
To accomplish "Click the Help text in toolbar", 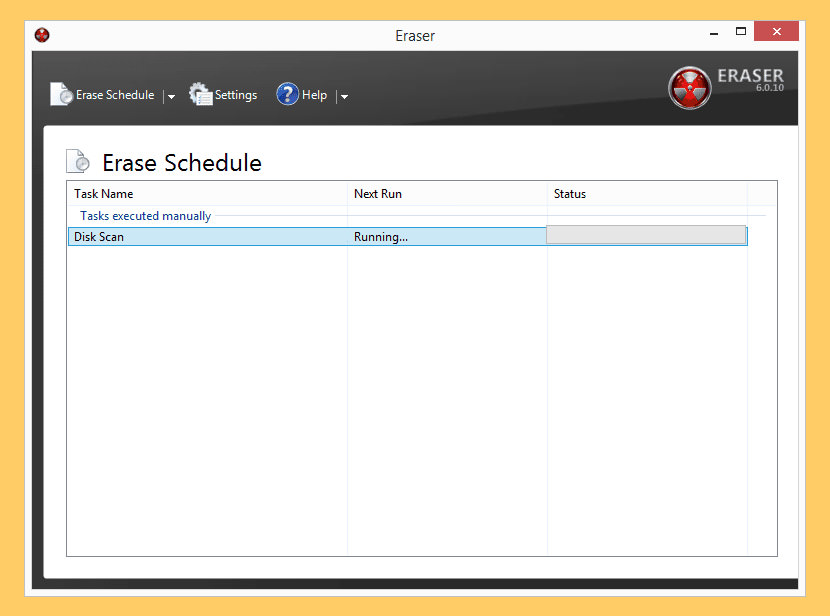I will click(x=314, y=95).
